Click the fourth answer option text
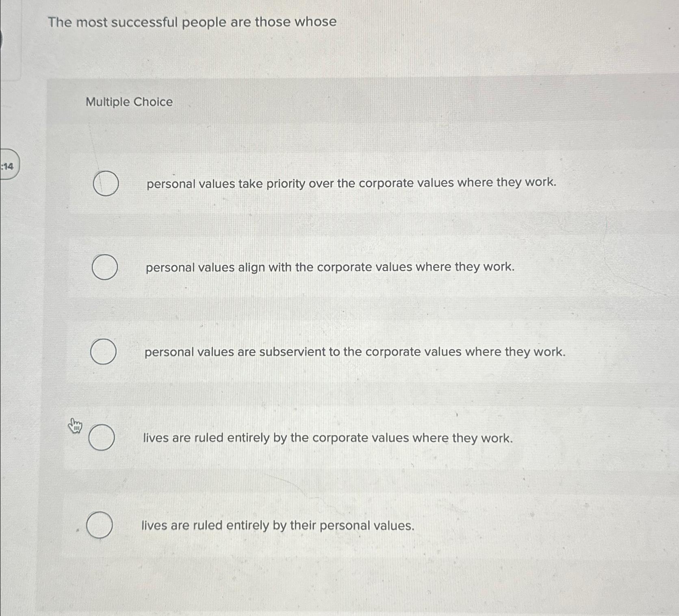The height and width of the screenshot is (616, 679). [328, 438]
